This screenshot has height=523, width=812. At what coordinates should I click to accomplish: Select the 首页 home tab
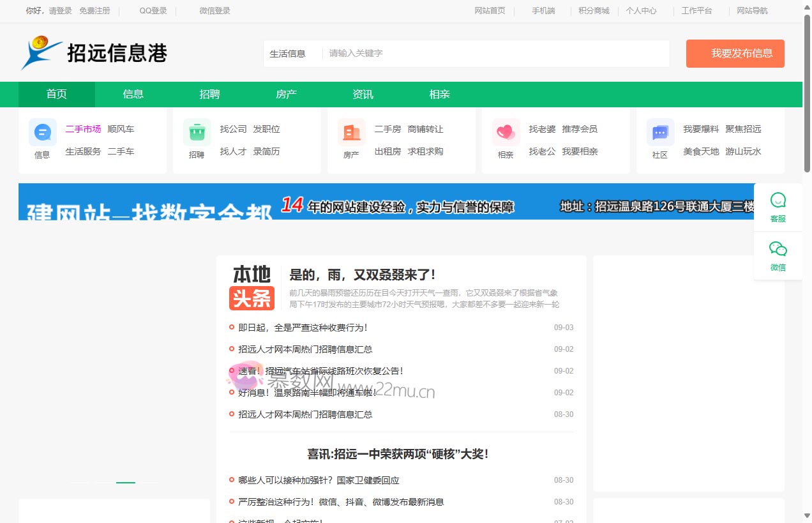(x=56, y=94)
